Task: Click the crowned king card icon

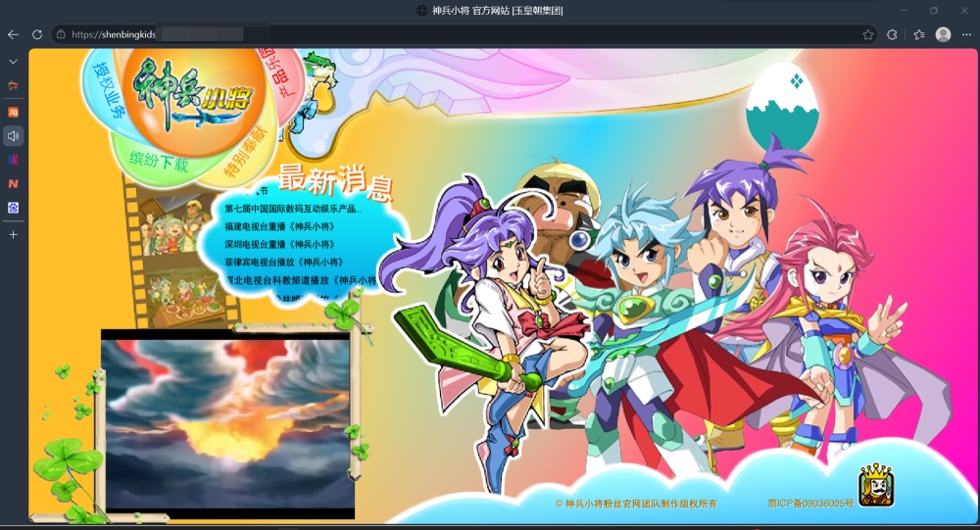Action: click(x=876, y=486)
